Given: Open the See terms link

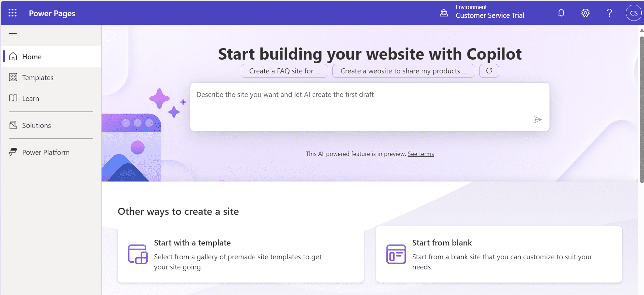Looking at the screenshot, I should point(421,154).
